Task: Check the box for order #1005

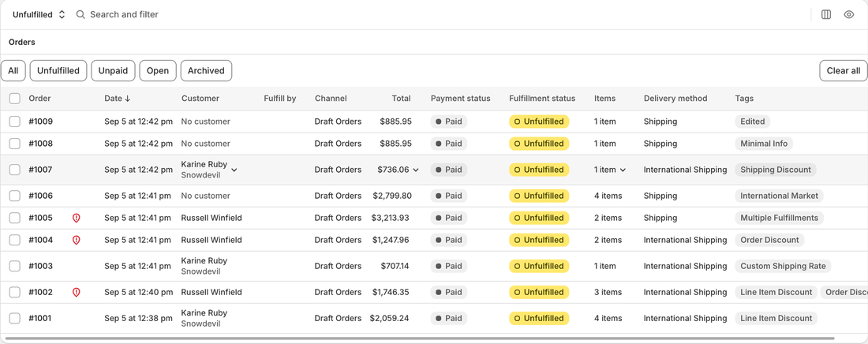Action: (x=15, y=218)
